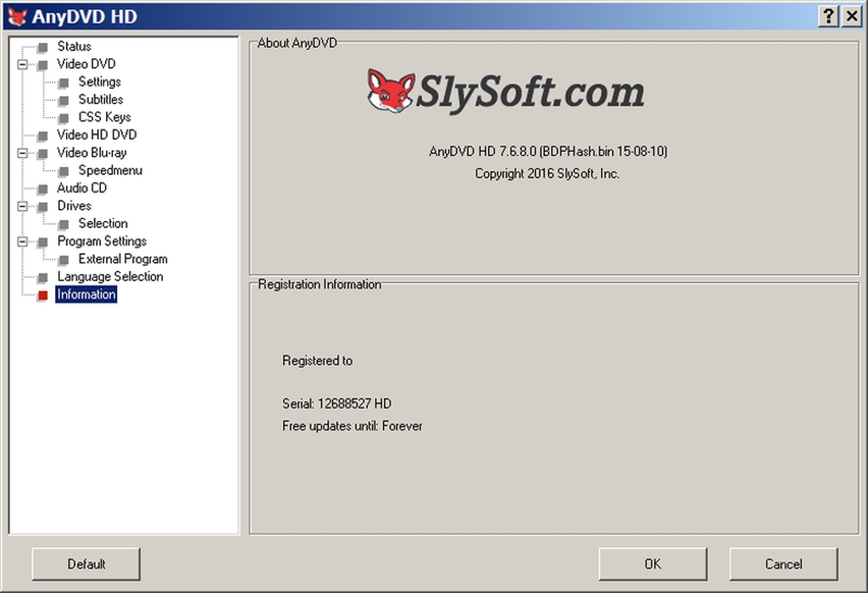Click the red square icon beside Information
Viewport: 868px width, 593px height.
(x=42, y=296)
